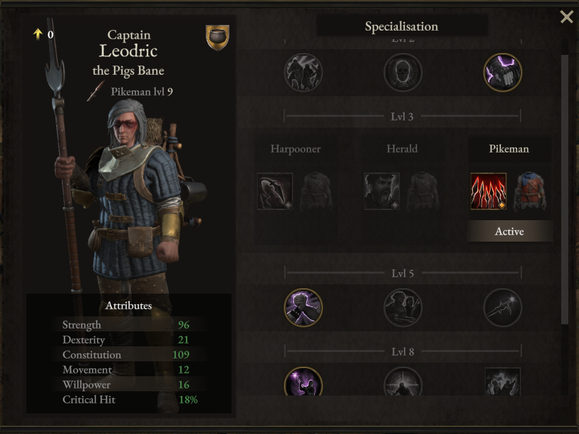Click the skull emblem skill in Lvl 2 row
The width and height of the screenshot is (579, 434).
click(x=402, y=72)
